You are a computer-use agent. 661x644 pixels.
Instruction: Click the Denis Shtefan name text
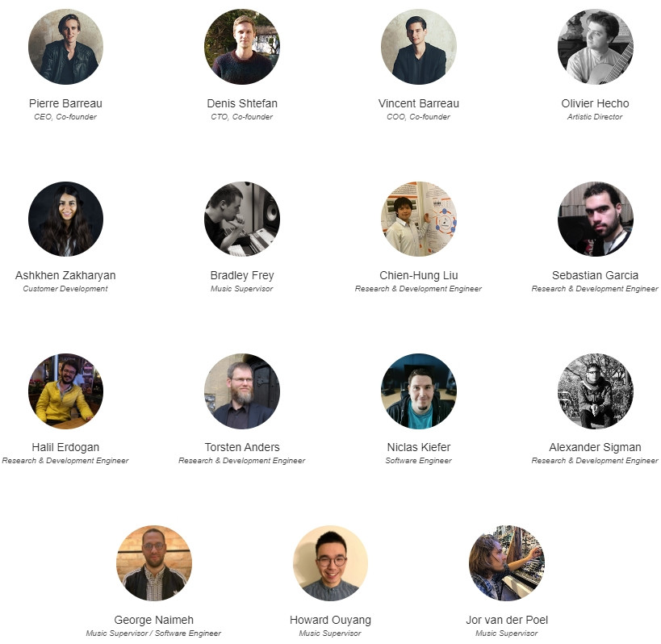pos(242,103)
